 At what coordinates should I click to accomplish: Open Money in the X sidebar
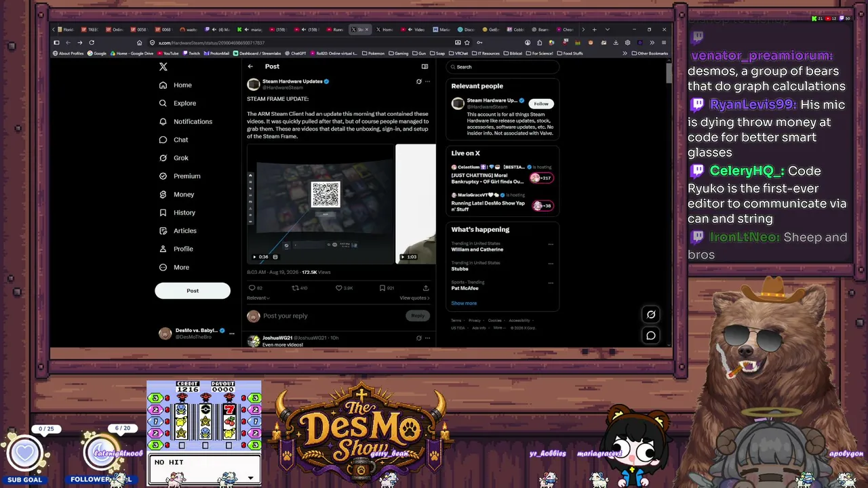(x=176, y=195)
